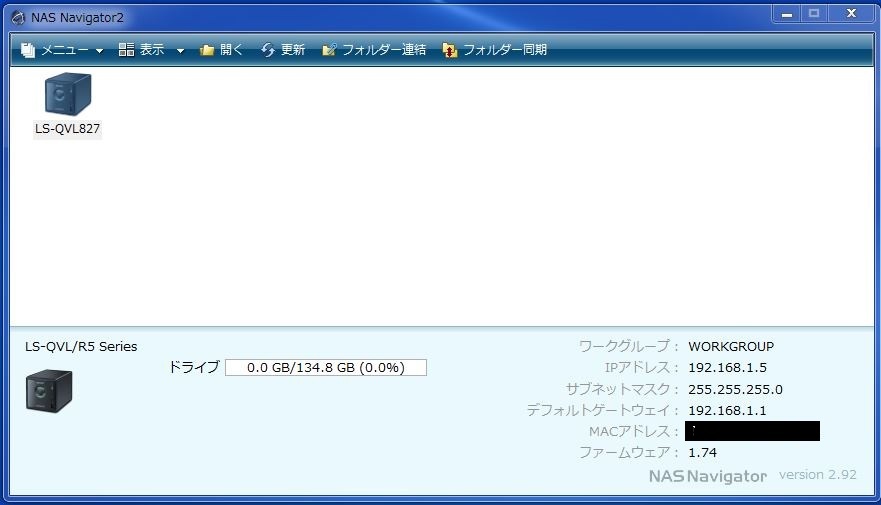Click the メニュー documents icon
Screen dimensions: 881x505
[28, 50]
